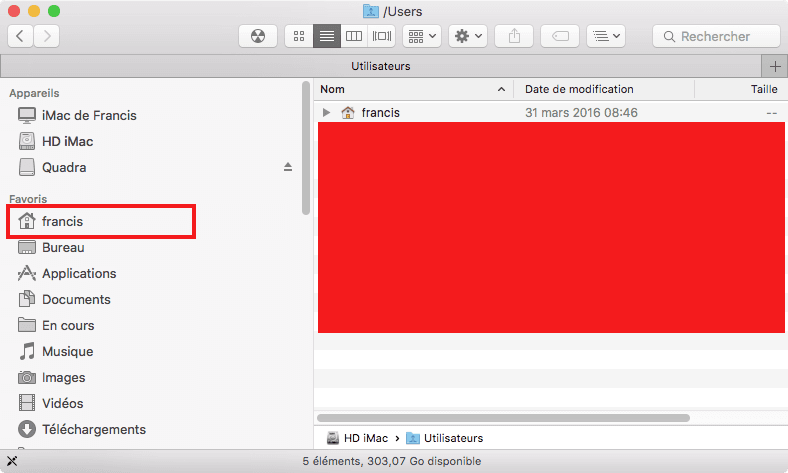Open Images in the sidebar
The image size is (788, 473).
[63, 377]
